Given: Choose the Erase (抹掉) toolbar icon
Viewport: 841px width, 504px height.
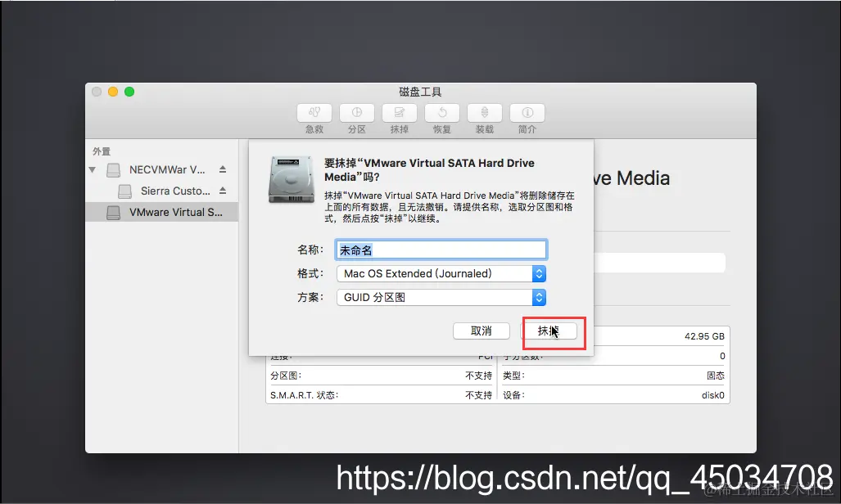Looking at the screenshot, I should pyautogui.click(x=399, y=113).
